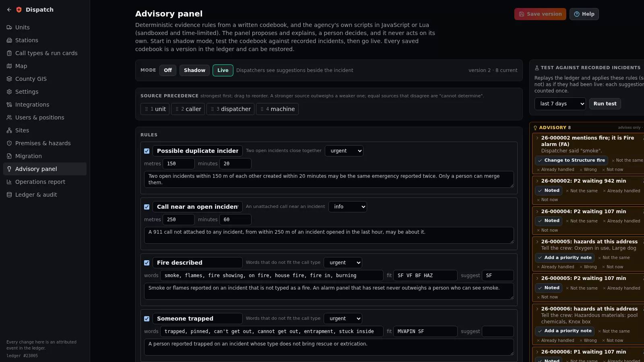
Task: Open the info severity dropdown for Call near rule
Action: coord(348,207)
